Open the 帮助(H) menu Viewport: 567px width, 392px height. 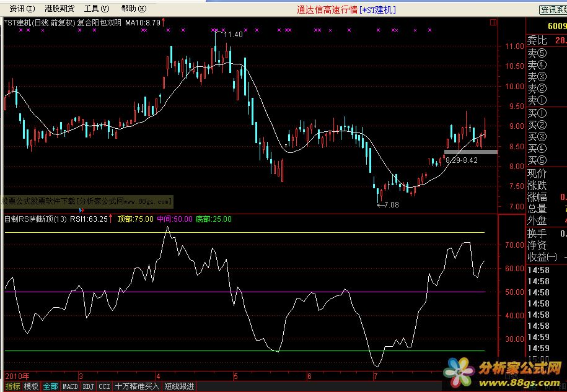(x=134, y=8)
